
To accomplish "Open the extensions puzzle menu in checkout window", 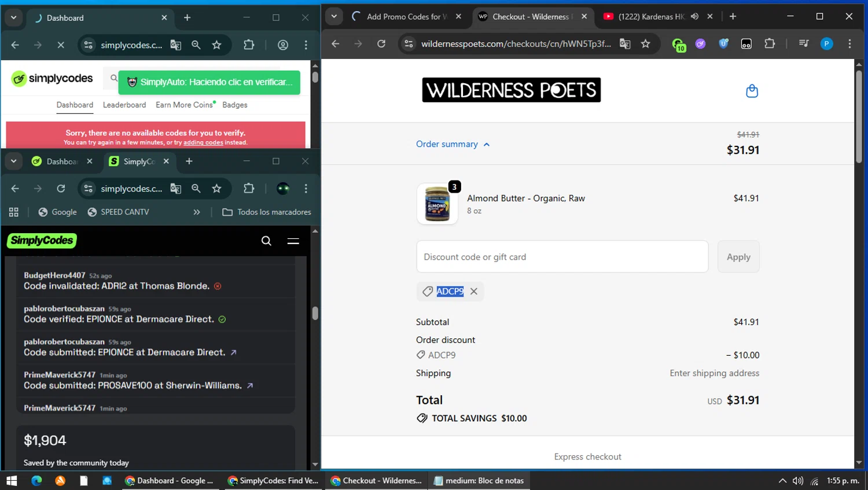I will click(770, 44).
